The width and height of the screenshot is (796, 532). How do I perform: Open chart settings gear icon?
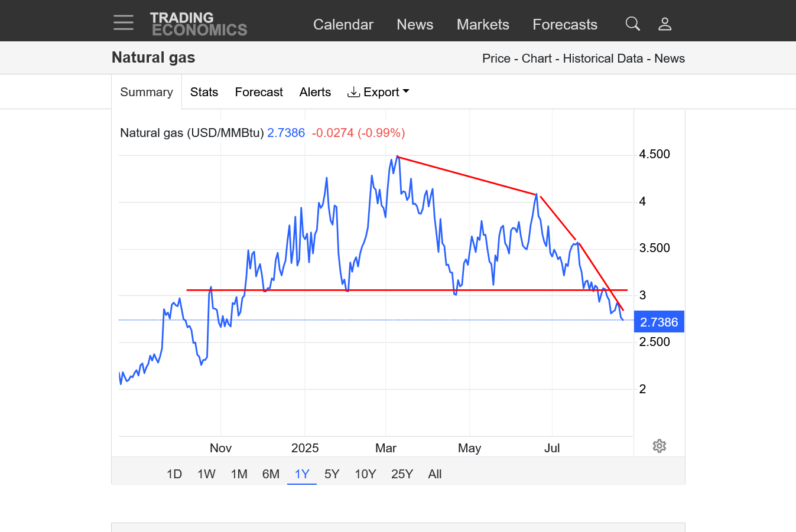click(659, 446)
